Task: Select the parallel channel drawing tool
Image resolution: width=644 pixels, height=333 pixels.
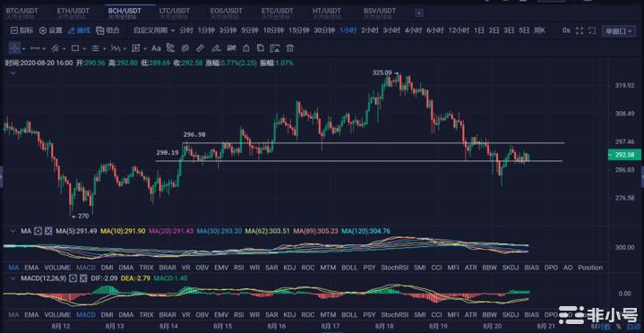Action: pyautogui.click(x=55, y=48)
